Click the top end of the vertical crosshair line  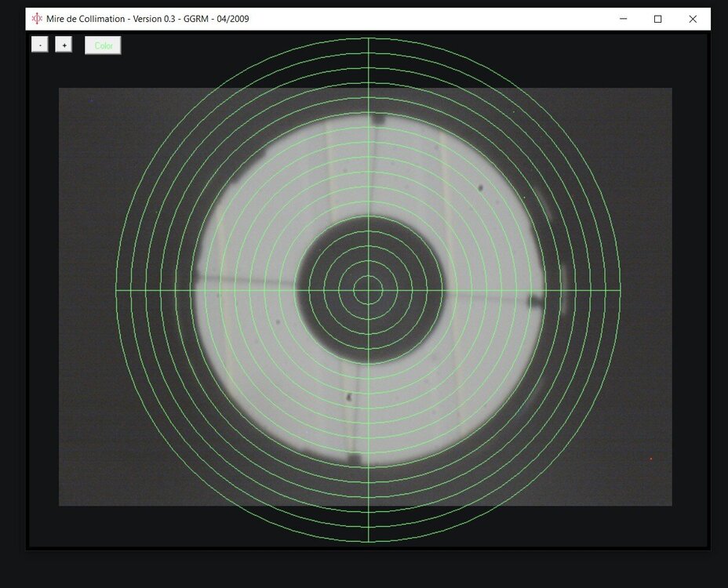point(368,39)
